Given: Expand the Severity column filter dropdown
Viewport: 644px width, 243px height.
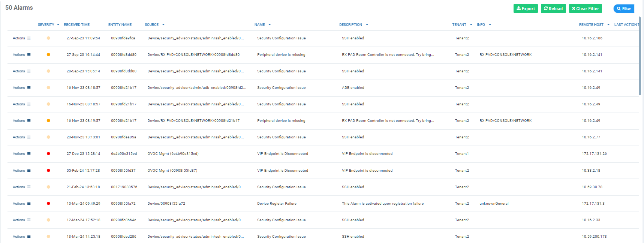Looking at the screenshot, I should (x=58, y=25).
